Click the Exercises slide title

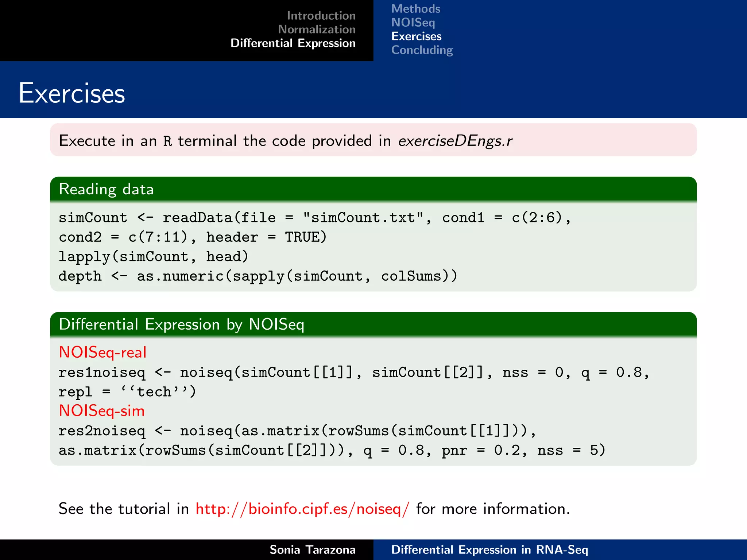click(72, 93)
